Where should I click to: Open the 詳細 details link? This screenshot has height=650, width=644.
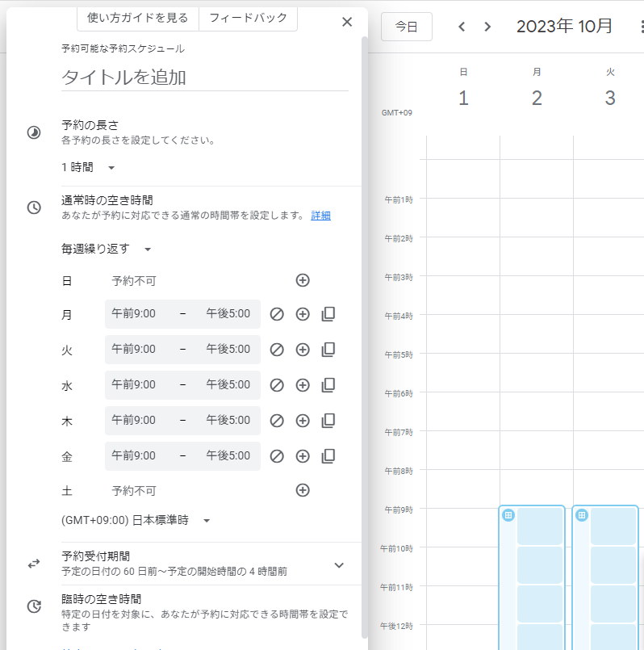(320, 216)
